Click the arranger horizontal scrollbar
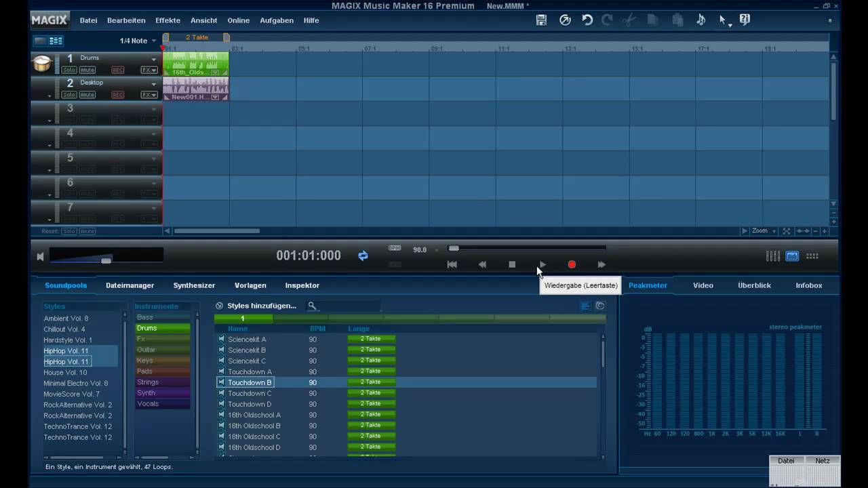 click(x=217, y=231)
